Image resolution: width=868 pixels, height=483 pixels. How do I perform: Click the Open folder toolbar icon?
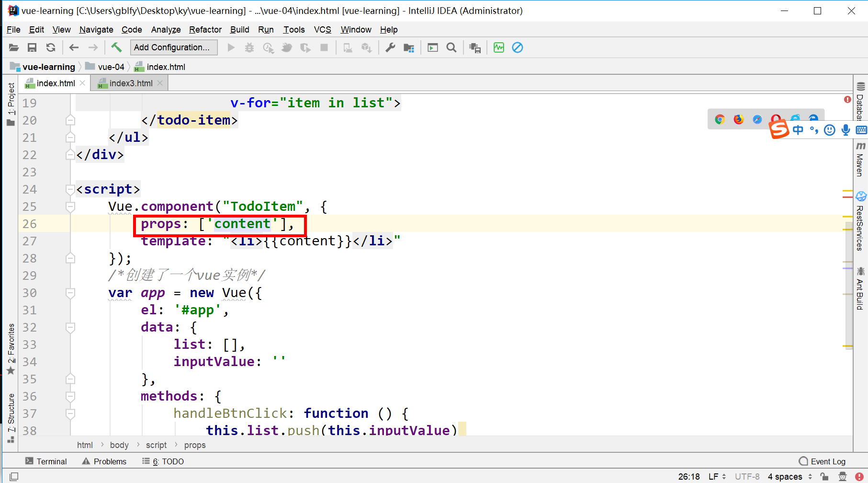coord(14,47)
